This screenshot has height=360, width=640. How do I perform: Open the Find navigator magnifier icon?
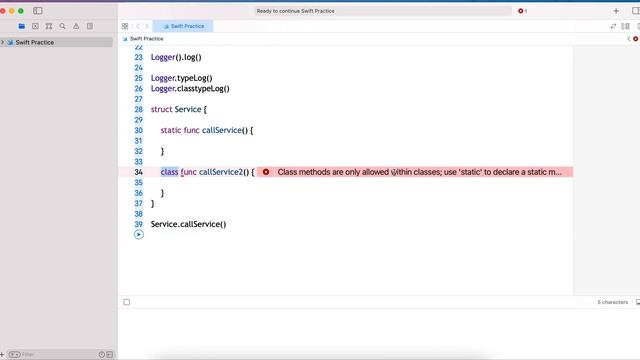(x=62, y=26)
